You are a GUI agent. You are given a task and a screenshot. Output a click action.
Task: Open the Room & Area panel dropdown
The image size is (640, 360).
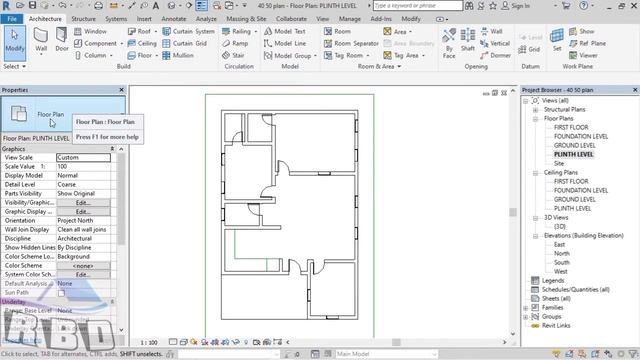tap(379, 66)
